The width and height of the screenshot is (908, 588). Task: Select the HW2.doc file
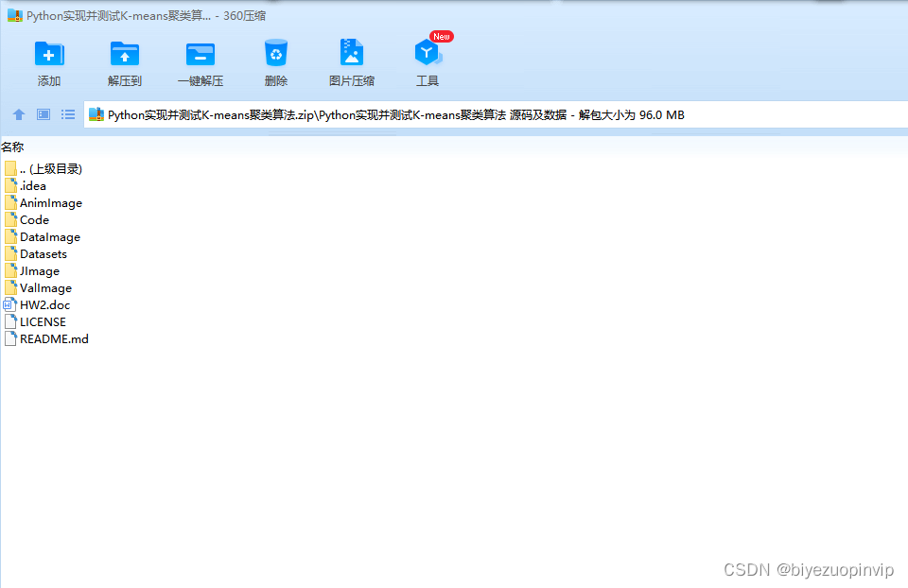[37, 305]
